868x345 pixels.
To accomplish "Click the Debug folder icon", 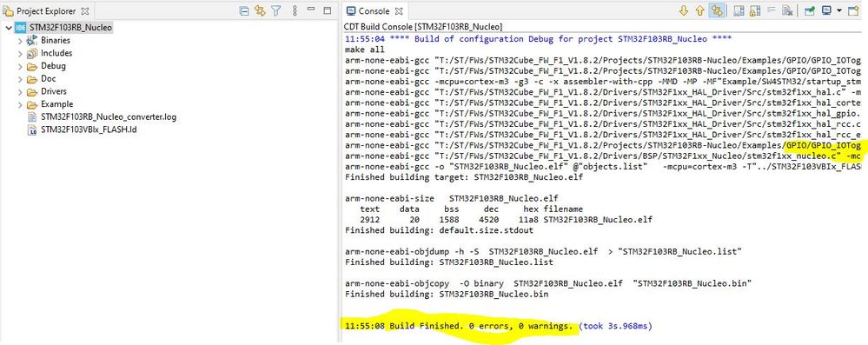I will coord(32,66).
